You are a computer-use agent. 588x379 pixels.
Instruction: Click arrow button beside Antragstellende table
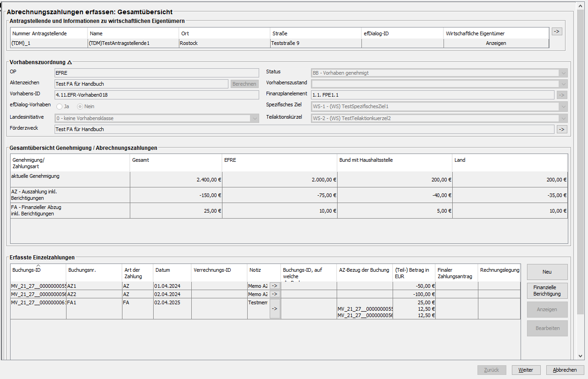tap(557, 32)
